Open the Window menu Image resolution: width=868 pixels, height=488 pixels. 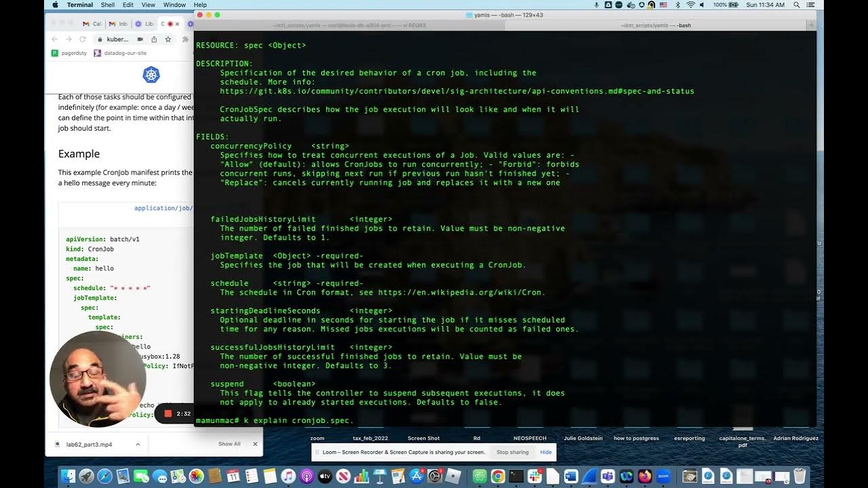(x=174, y=5)
